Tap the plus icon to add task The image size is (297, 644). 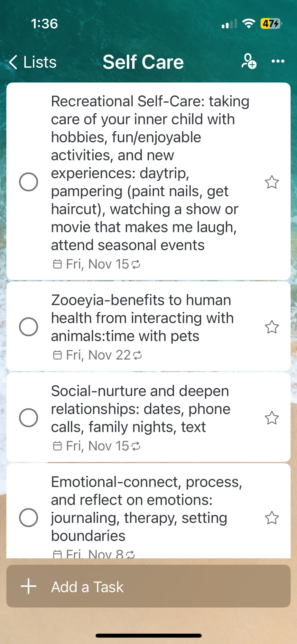pos(29,586)
